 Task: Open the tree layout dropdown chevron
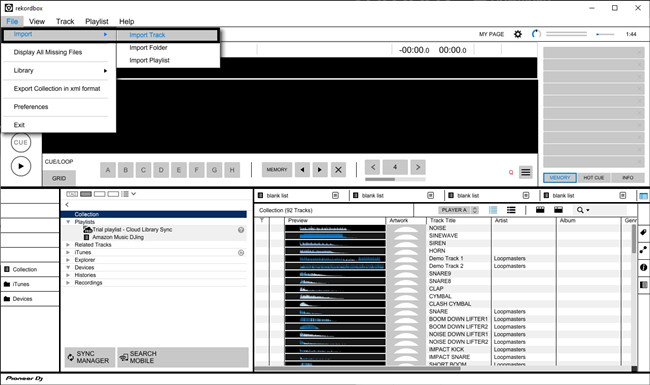pos(133,194)
